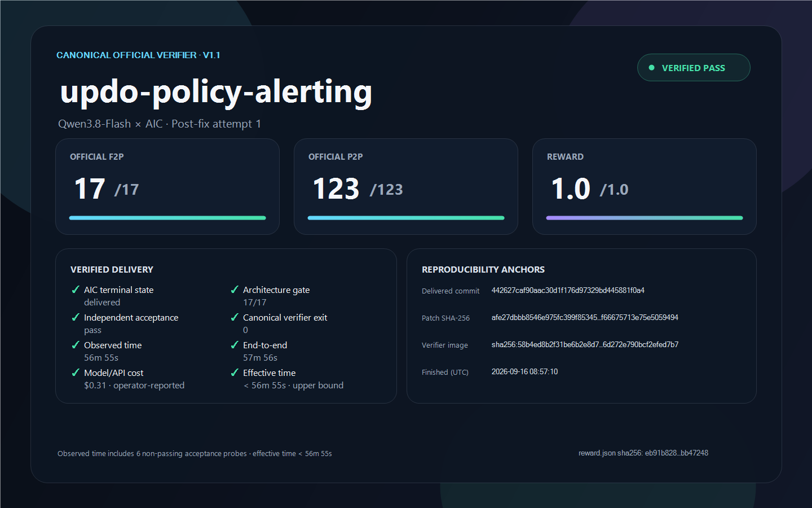Click the checkmark beside Architecture gate
This screenshot has height=508, width=812.
click(235, 290)
